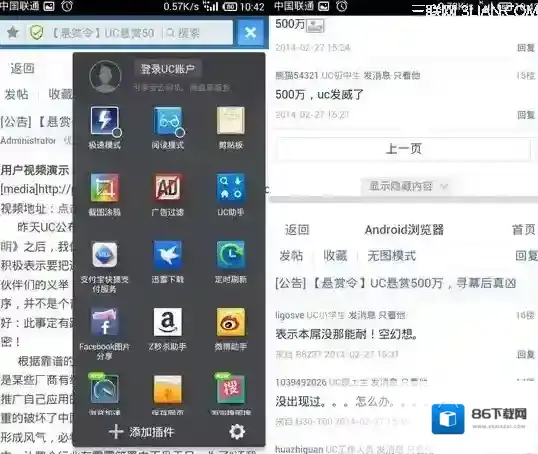Open the 极速模式 speed mode plugin
The image size is (538, 454).
105,121
